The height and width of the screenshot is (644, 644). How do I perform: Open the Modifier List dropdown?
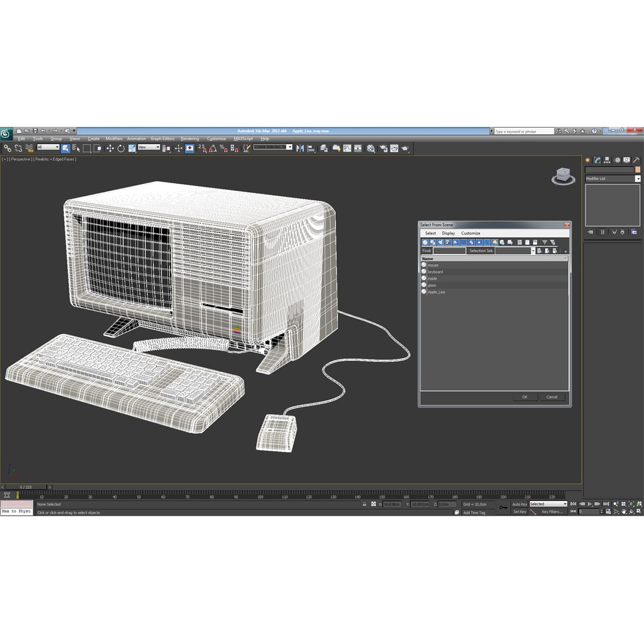(x=612, y=179)
